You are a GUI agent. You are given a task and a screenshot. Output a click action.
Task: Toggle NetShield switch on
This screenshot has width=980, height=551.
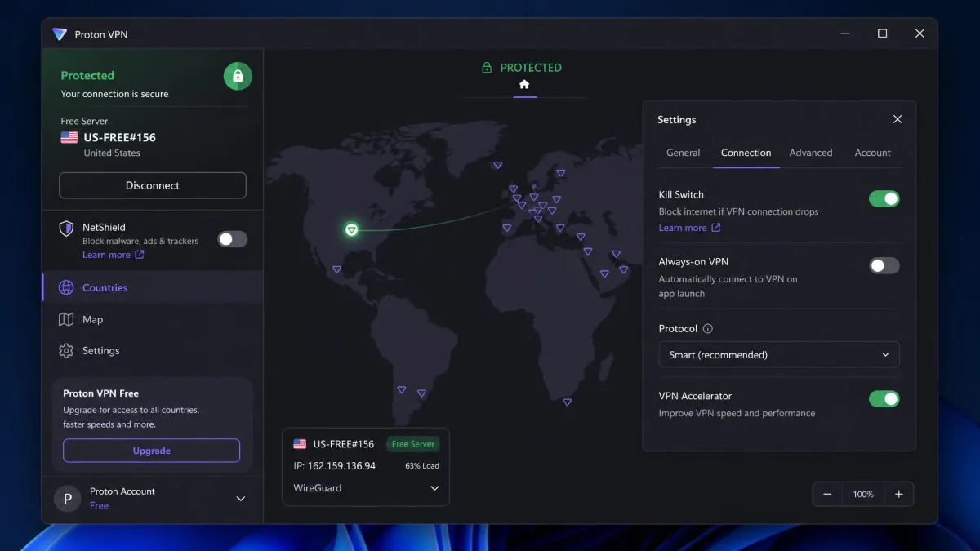click(x=232, y=239)
